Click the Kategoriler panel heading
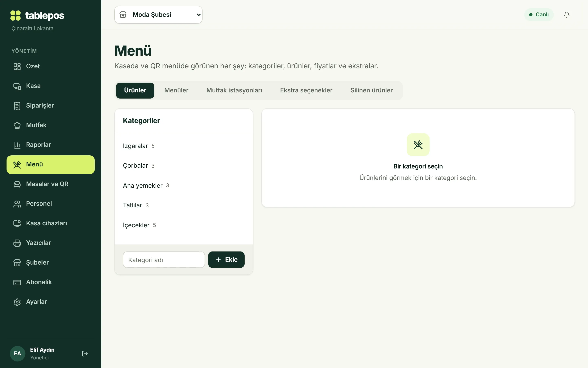Viewport: 588px width, 368px height. point(141,121)
